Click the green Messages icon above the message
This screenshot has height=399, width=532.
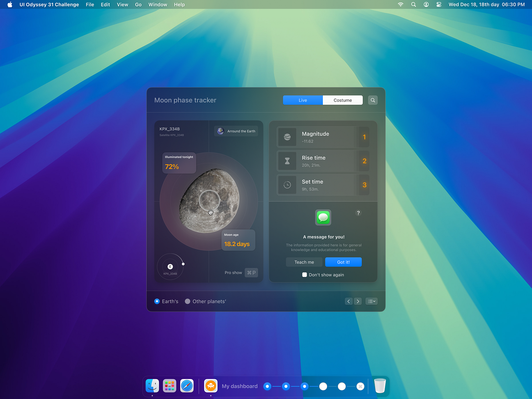pos(323,217)
